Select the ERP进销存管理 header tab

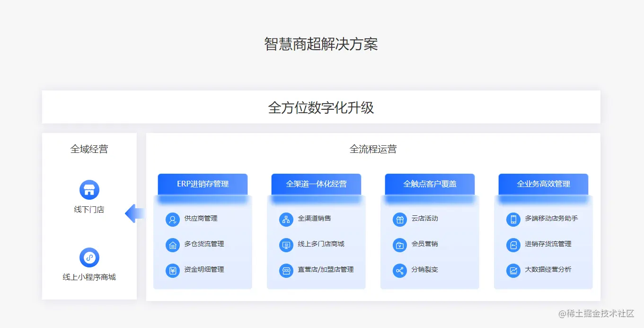203,184
